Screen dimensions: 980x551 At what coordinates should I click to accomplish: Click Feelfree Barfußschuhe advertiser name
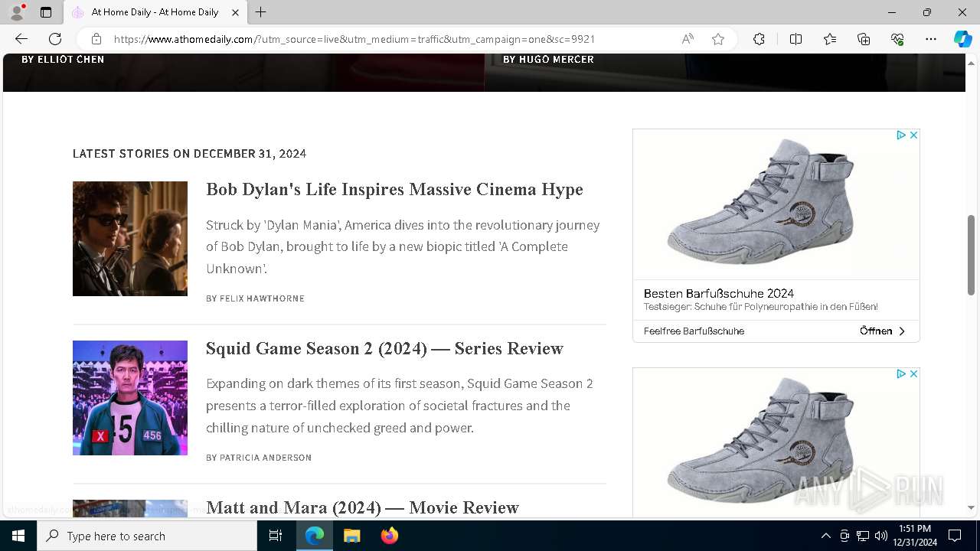[694, 331]
